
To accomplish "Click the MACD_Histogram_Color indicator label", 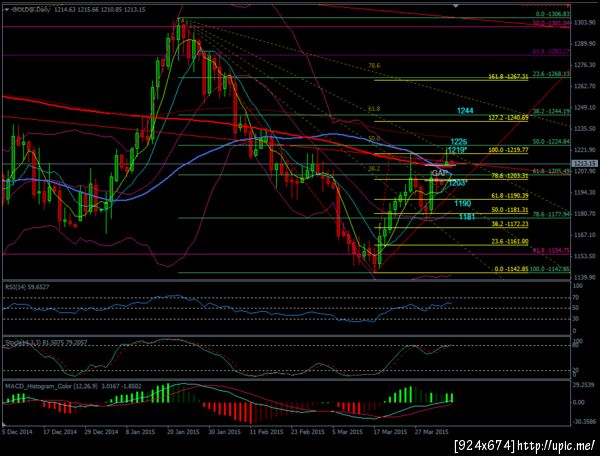I will coord(73,386).
